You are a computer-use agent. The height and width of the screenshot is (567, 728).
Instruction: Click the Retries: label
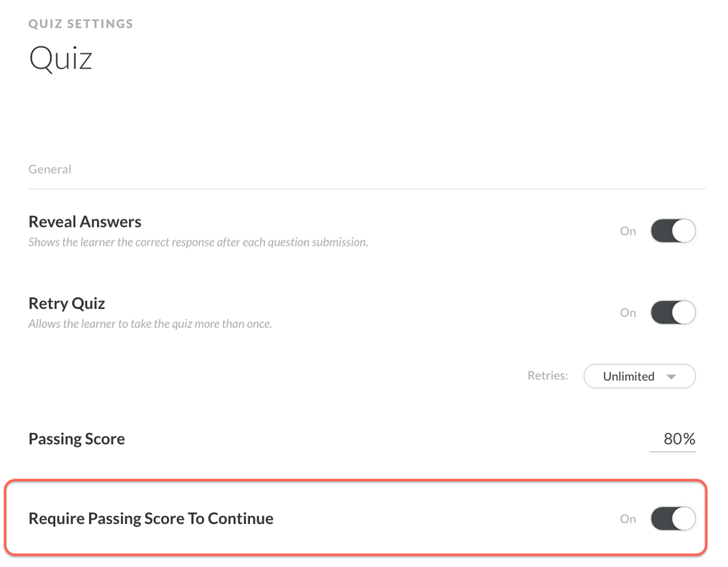[547, 376]
